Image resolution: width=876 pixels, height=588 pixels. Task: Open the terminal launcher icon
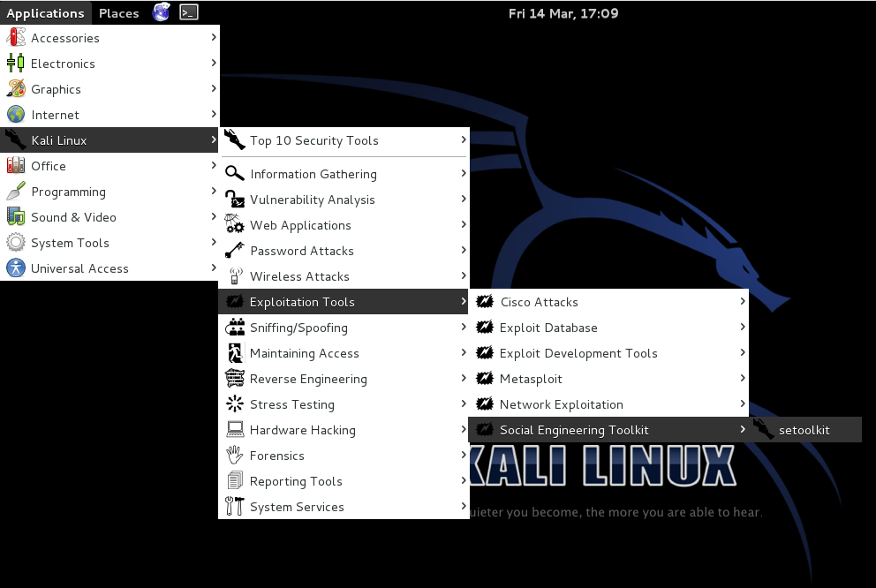click(189, 12)
